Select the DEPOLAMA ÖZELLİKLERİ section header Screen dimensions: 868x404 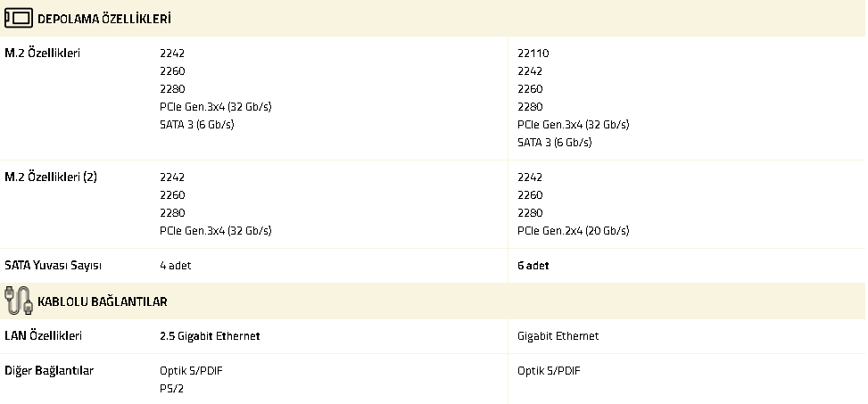(104, 19)
